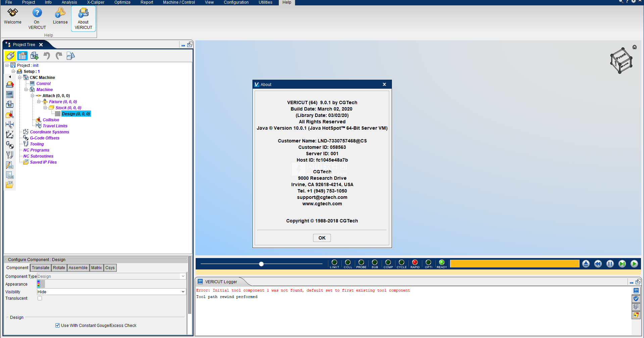The height and width of the screenshot is (338, 644).
Task: Click the On VERICUT help icon
Action: (37, 13)
